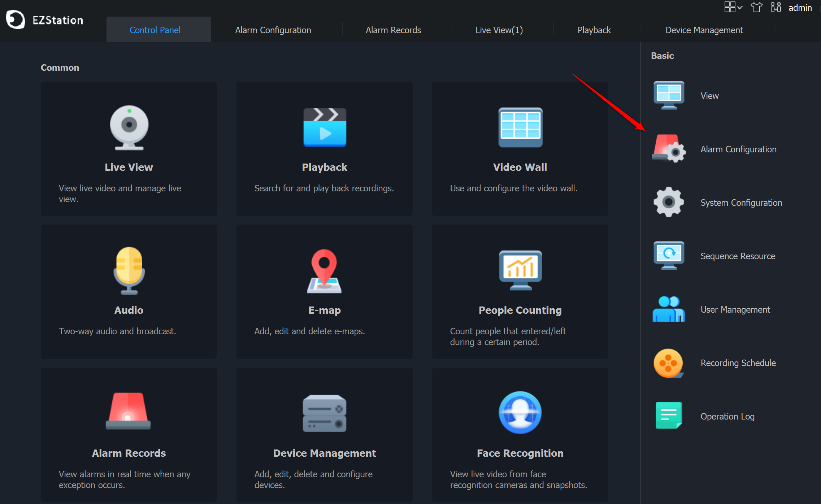
Task: Open the Live View webcam icon
Action: pyautogui.click(x=129, y=127)
